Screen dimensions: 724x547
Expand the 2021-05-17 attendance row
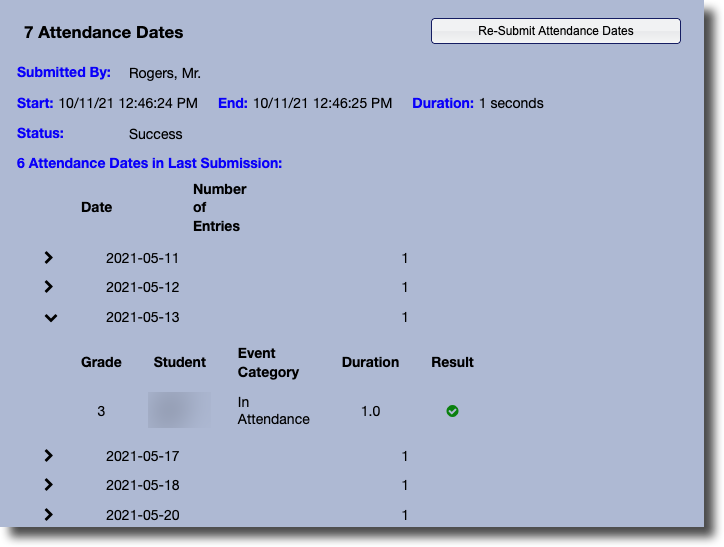[x=49, y=456]
